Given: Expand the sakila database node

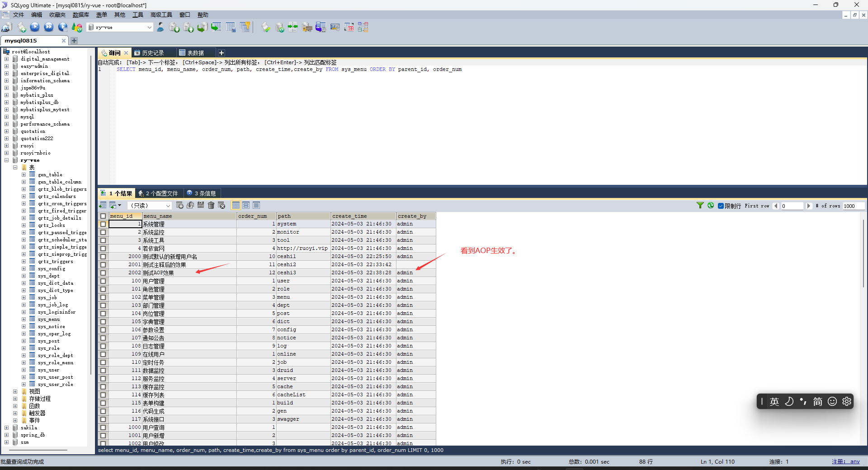Looking at the screenshot, I should pos(6,428).
